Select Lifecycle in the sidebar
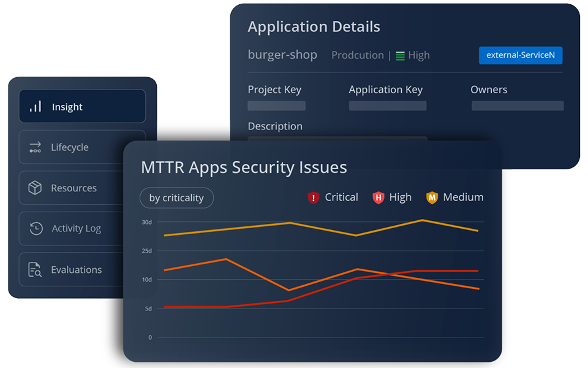The width and height of the screenshot is (588, 368). pyautogui.click(x=70, y=147)
